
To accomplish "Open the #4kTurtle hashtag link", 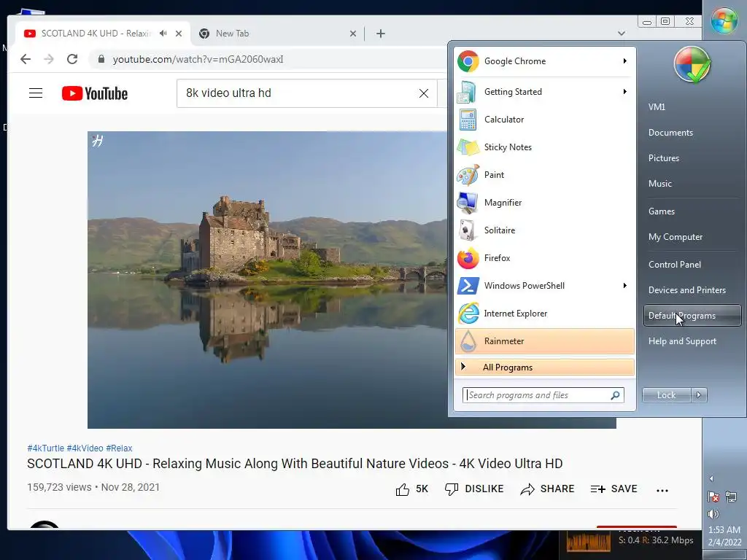I will pos(45,448).
